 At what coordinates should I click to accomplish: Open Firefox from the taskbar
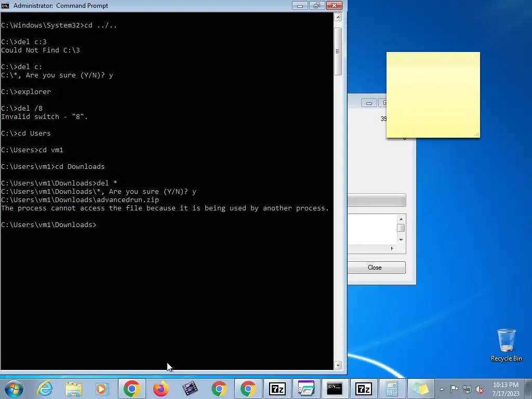pyautogui.click(x=161, y=389)
